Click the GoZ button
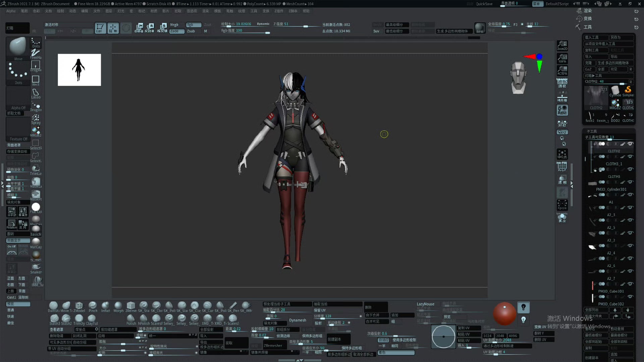 tap(589, 69)
